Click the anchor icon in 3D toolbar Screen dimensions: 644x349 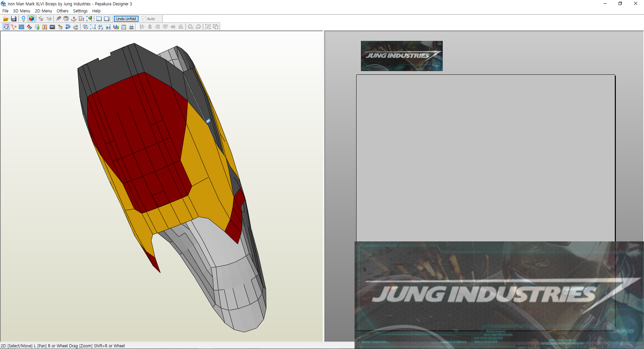tap(74, 19)
